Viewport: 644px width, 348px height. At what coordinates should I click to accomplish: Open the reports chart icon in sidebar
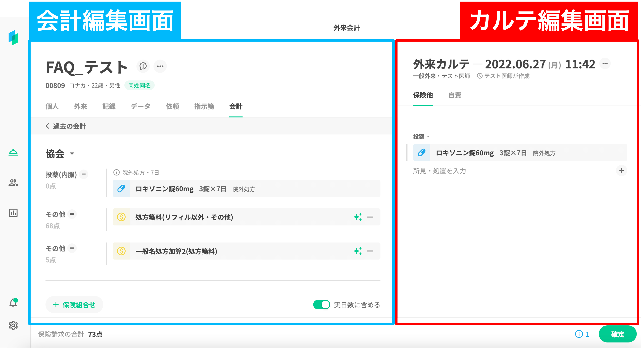13,213
